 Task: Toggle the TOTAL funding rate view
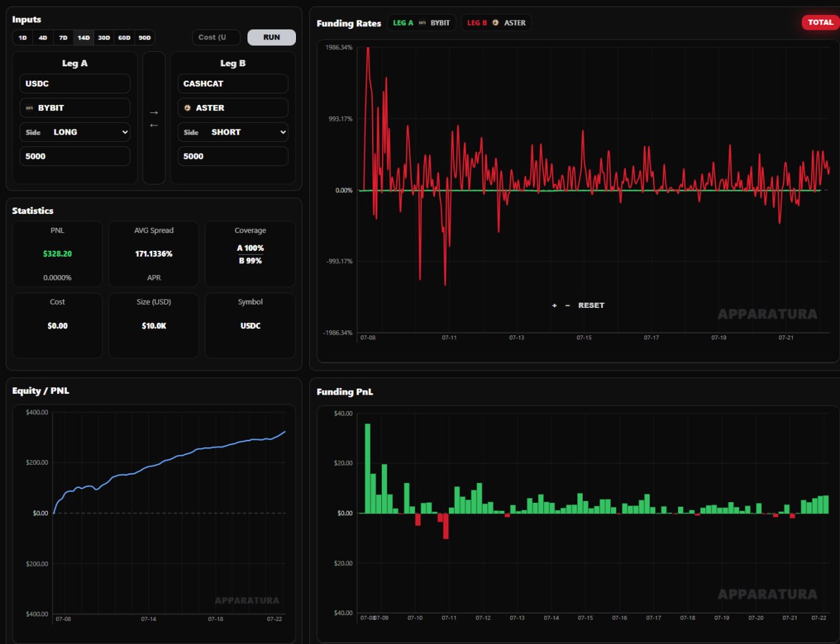pos(820,22)
